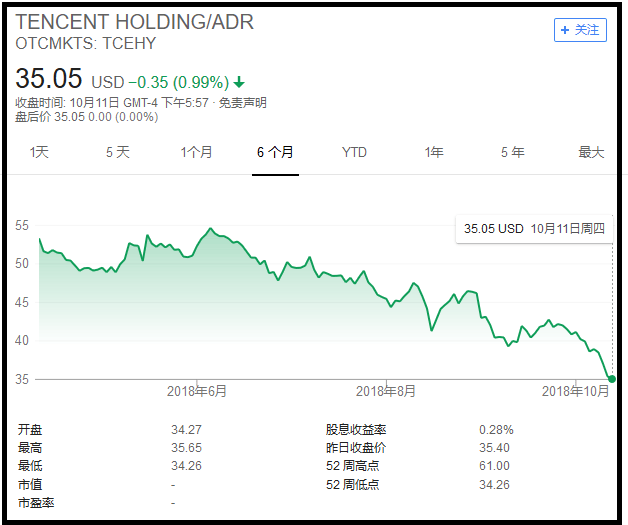Select the 6个月 tab

[275, 152]
